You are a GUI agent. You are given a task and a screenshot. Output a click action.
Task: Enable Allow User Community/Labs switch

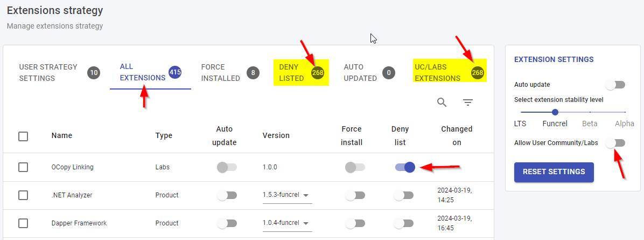pos(615,143)
